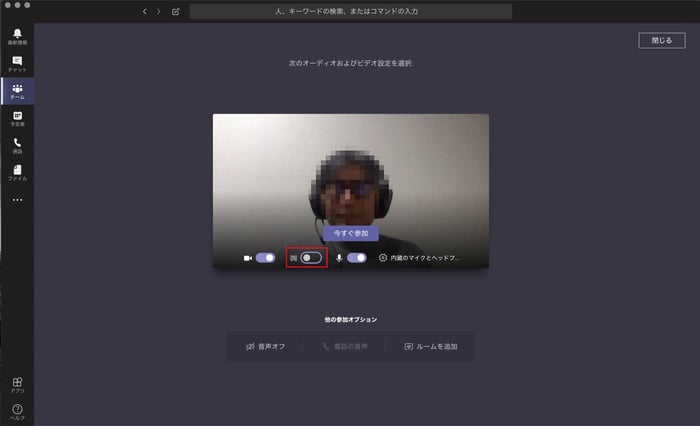Click the search and command input box

351,12
